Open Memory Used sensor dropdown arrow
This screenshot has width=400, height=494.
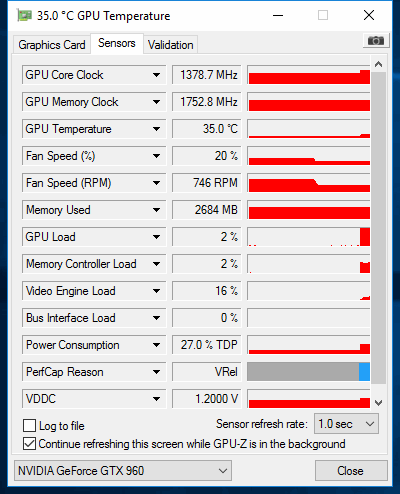(156, 210)
